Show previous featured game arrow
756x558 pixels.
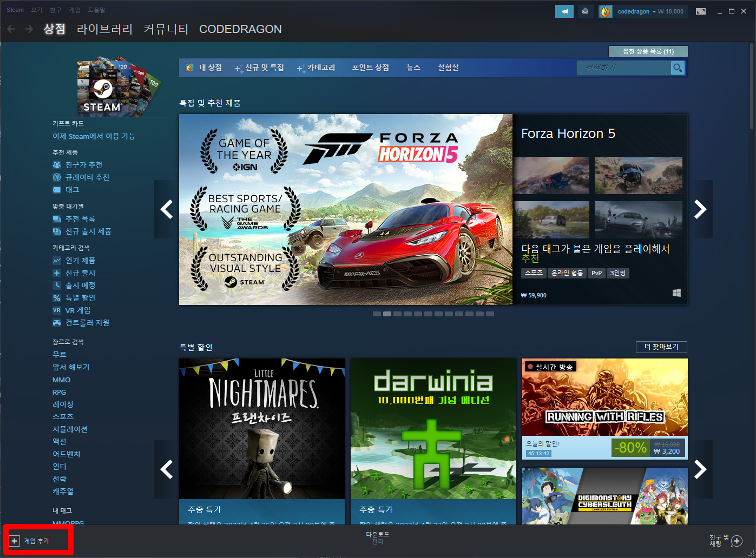pos(167,209)
